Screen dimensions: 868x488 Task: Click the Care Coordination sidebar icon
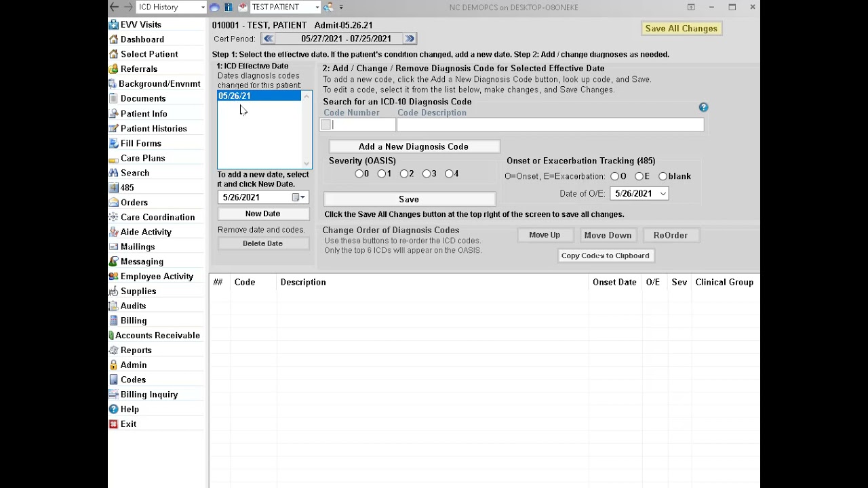[113, 217]
